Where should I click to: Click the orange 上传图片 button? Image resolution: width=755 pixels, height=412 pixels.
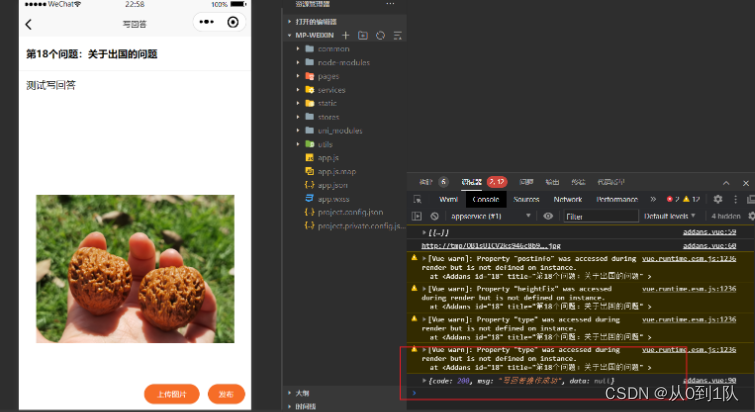(x=171, y=394)
